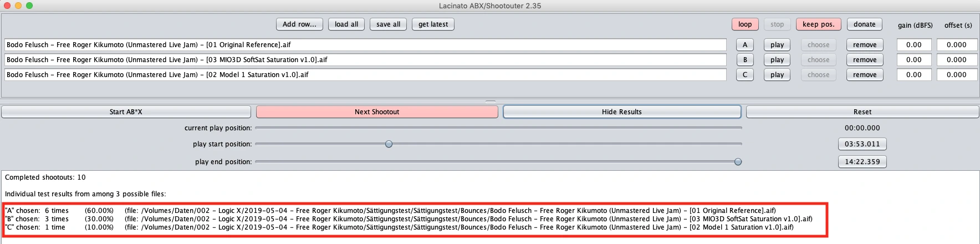980x244 pixels.
Task: Toggle the loop playback button
Action: [745, 24]
